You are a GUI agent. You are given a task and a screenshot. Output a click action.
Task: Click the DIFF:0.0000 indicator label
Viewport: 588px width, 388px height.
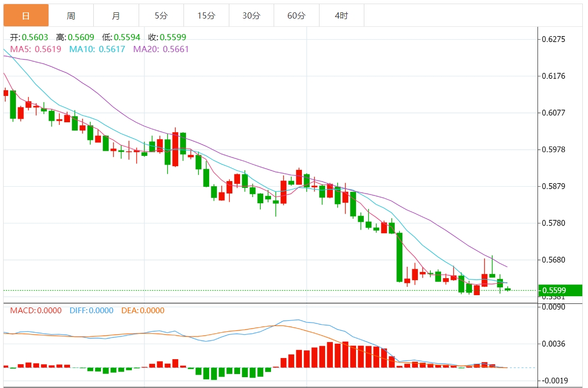(92, 311)
